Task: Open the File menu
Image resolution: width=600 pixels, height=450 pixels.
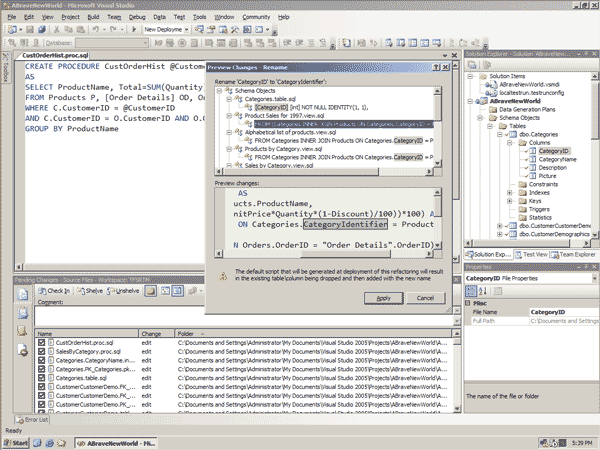Action: pos(12,17)
